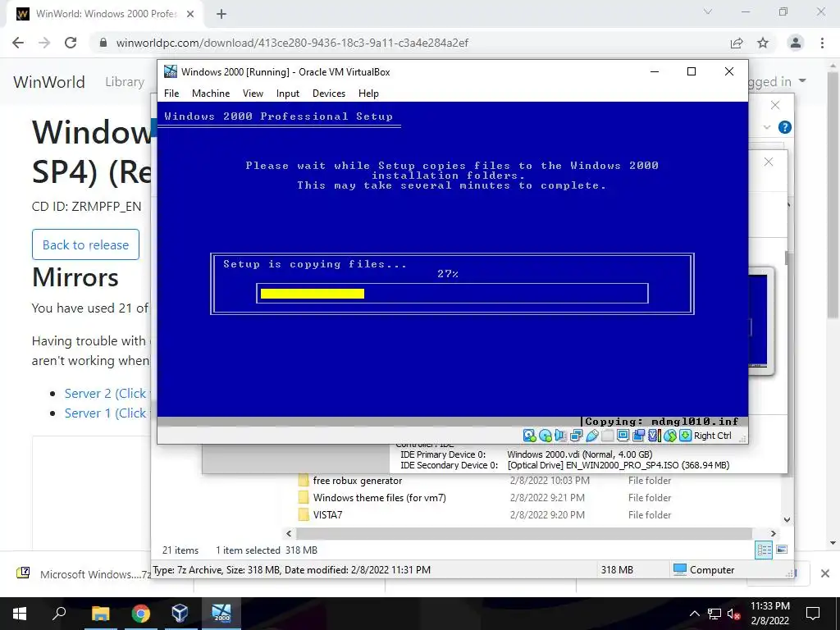Image resolution: width=840 pixels, height=630 pixels.
Task: Click the WinWorld site logo text
Action: [49, 82]
